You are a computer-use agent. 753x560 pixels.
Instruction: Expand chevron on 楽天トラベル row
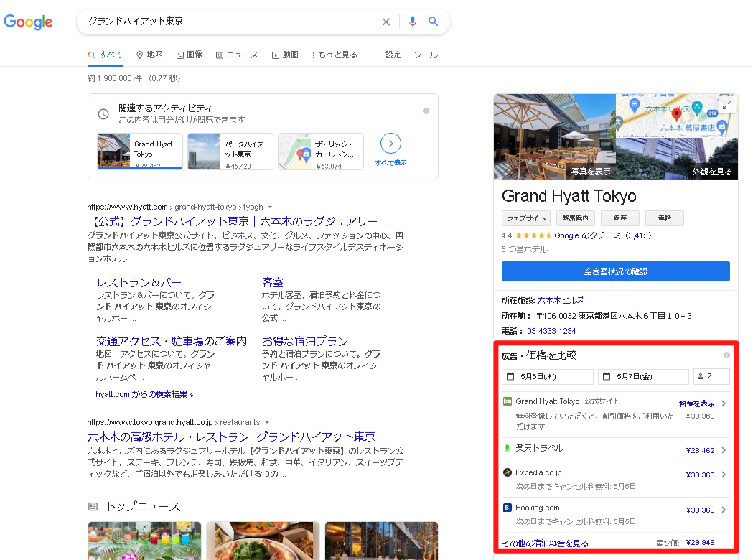[x=724, y=450]
